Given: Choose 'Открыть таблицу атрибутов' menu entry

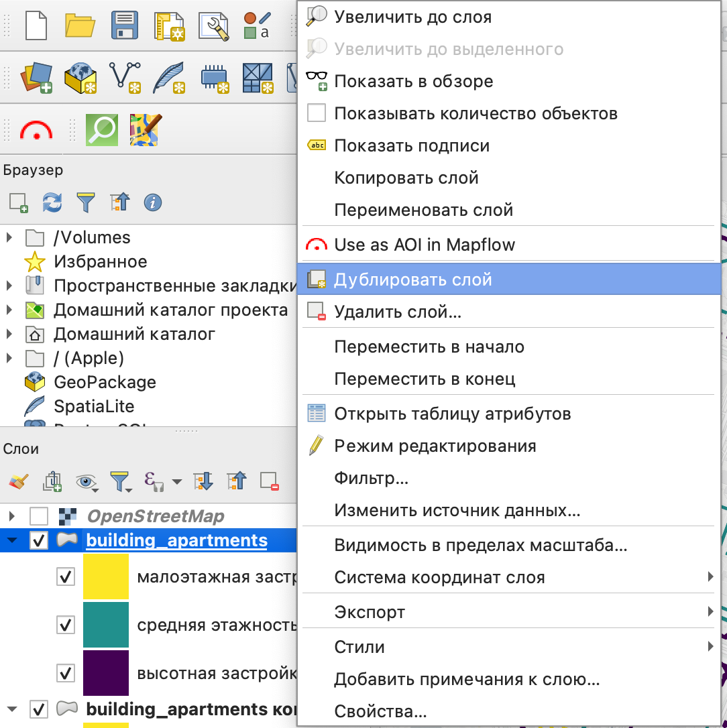Looking at the screenshot, I should point(452,414).
